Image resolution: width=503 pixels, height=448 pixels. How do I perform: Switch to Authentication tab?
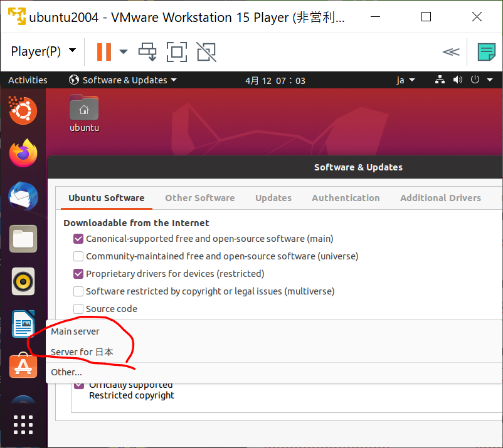click(346, 198)
